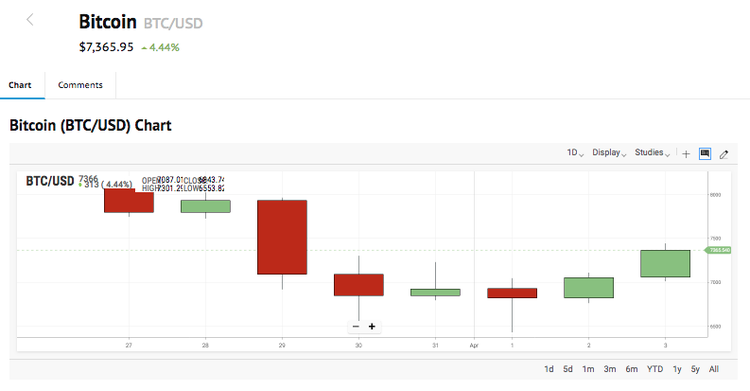This screenshot has height=391, width=750.
Task: Set chart range to YTD
Action: pos(655,369)
